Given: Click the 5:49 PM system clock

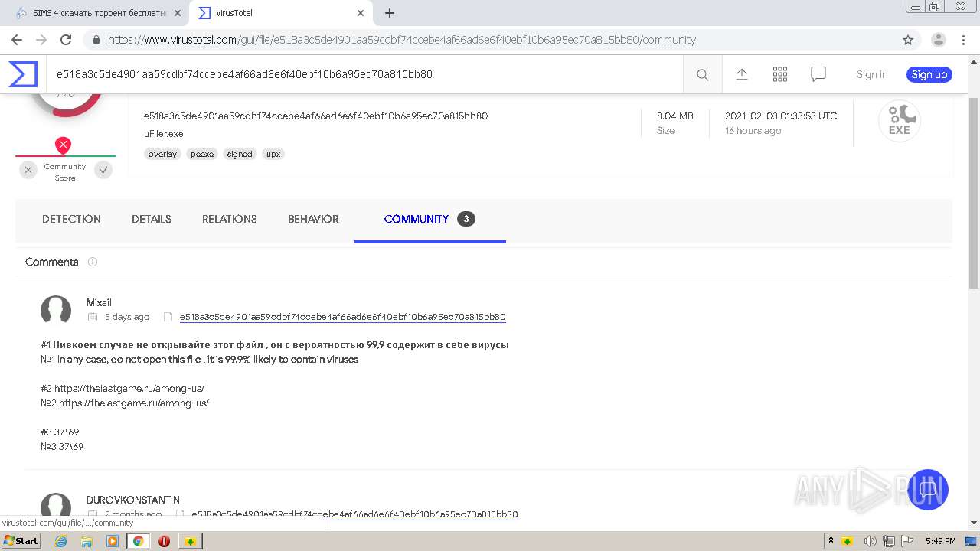Looking at the screenshot, I should (940, 541).
